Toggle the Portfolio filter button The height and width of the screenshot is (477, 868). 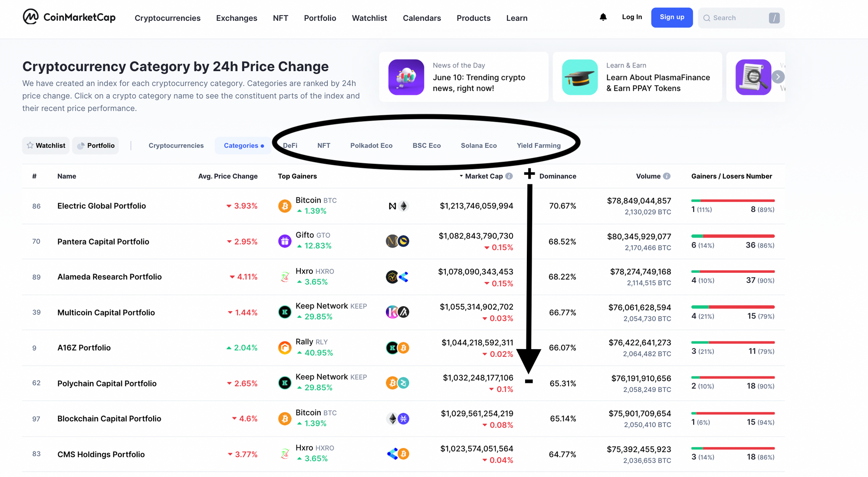click(96, 146)
